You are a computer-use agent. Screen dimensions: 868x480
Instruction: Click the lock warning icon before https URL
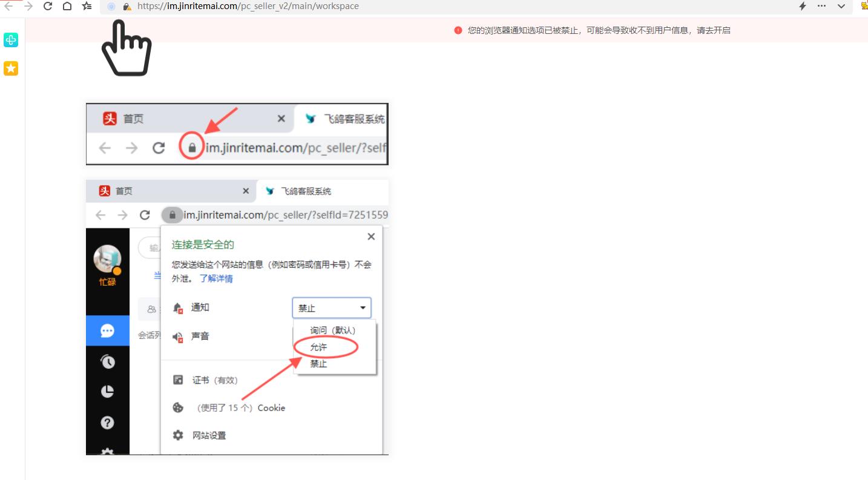127,7
